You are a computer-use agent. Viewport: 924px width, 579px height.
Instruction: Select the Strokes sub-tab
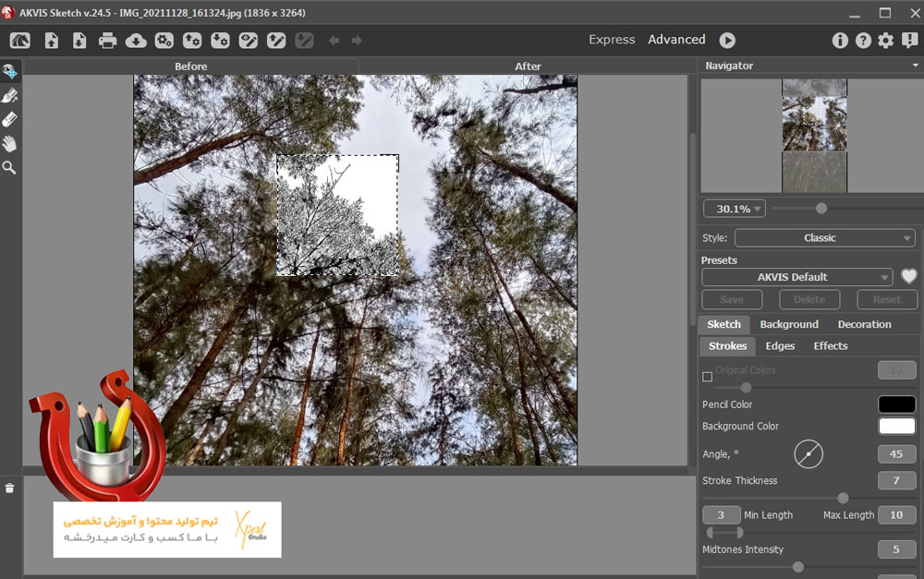tap(728, 346)
